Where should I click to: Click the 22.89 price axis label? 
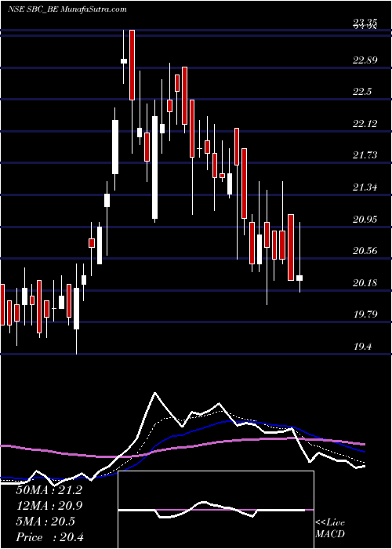pos(365,60)
